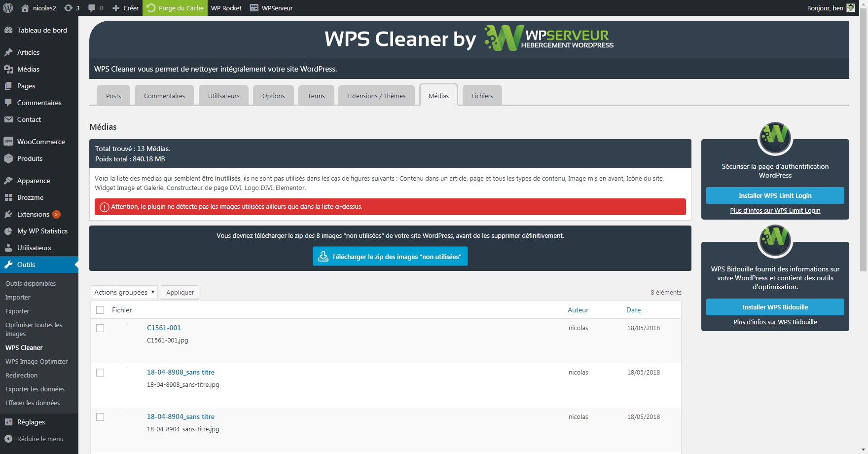Click Installer WPS Limit Login button
This screenshot has height=454, width=868.
pos(775,195)
